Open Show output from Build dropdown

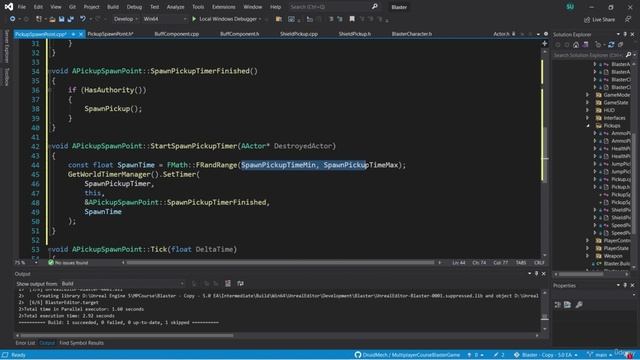click(x=122, y=283)
